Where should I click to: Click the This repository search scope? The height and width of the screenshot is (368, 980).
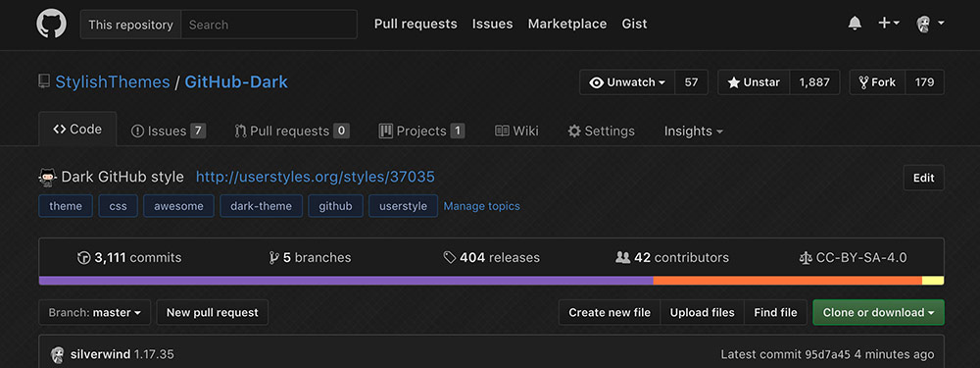coord(130,25)
